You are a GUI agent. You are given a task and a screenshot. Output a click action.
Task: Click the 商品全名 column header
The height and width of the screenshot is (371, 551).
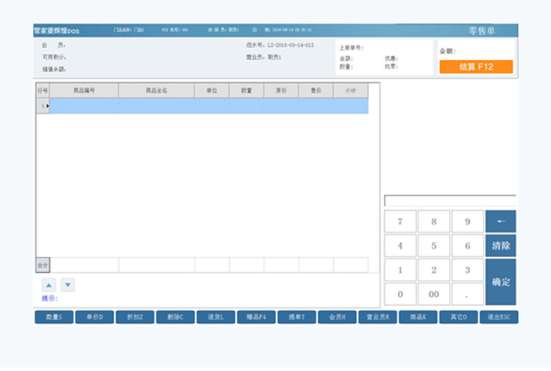(x=156, y=91)
